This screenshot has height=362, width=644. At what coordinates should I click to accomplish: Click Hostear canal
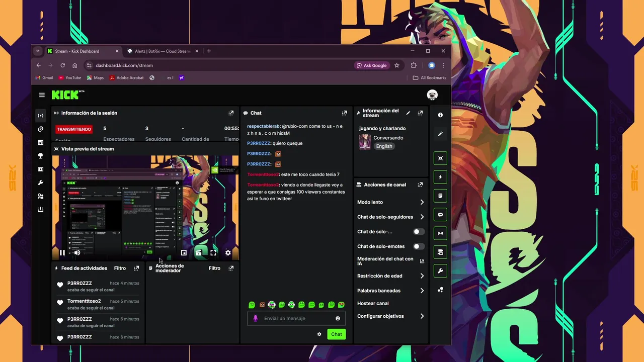point(373,304)
